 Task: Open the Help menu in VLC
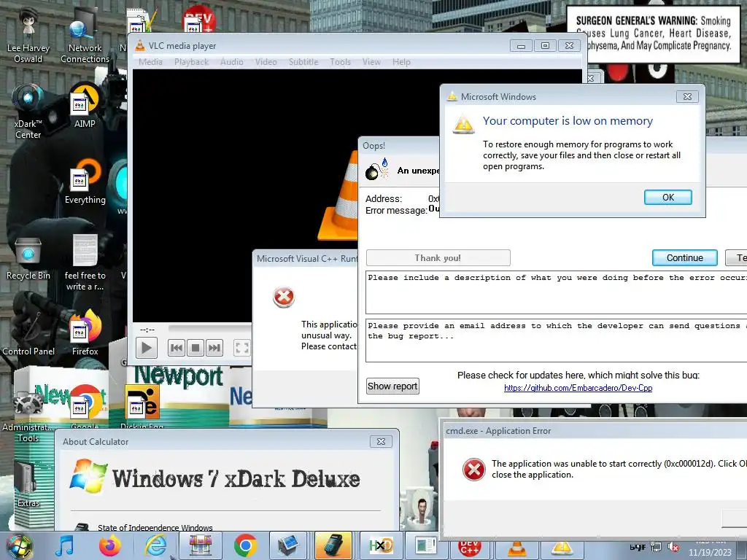click(x=402, y=62)
